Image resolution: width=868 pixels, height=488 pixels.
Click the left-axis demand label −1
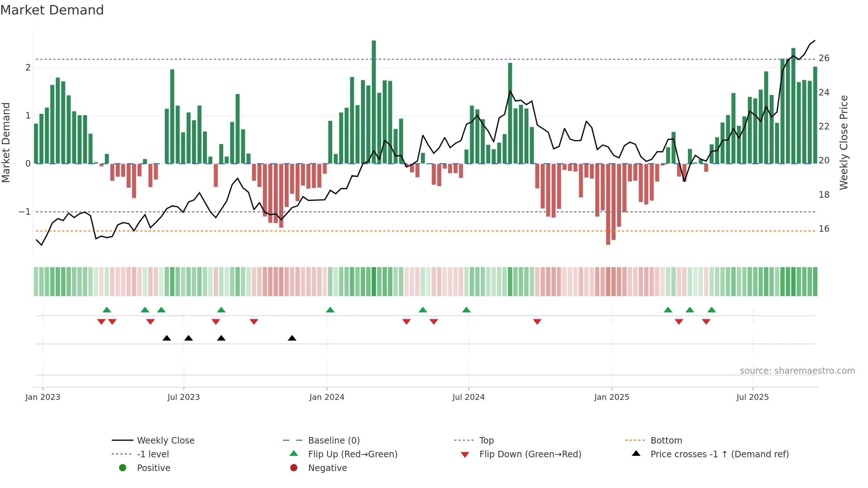(25, 212)
